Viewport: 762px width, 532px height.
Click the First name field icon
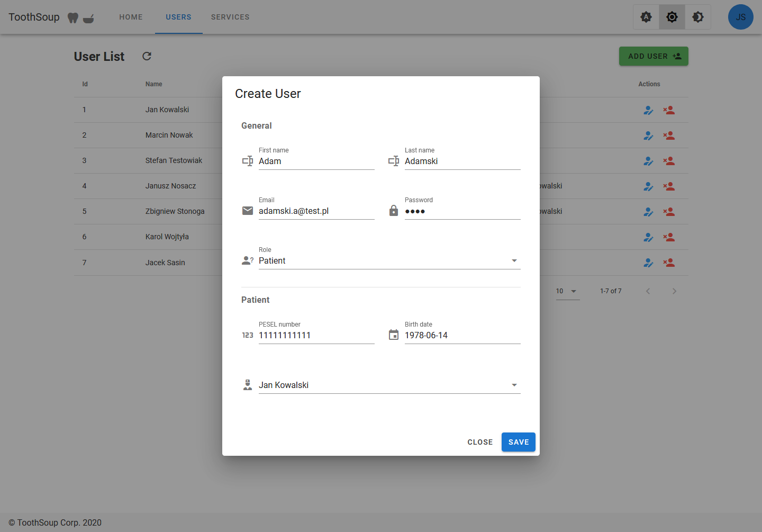(x=248, y=161)
